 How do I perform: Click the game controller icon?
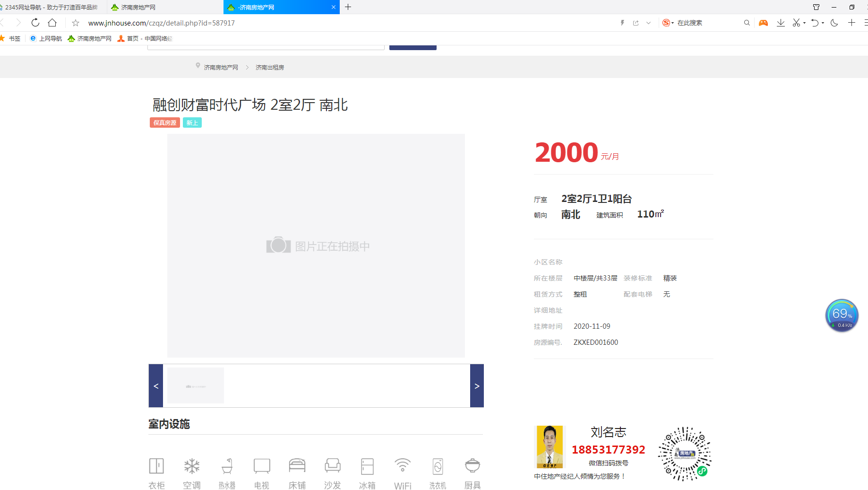pos(763,23)
